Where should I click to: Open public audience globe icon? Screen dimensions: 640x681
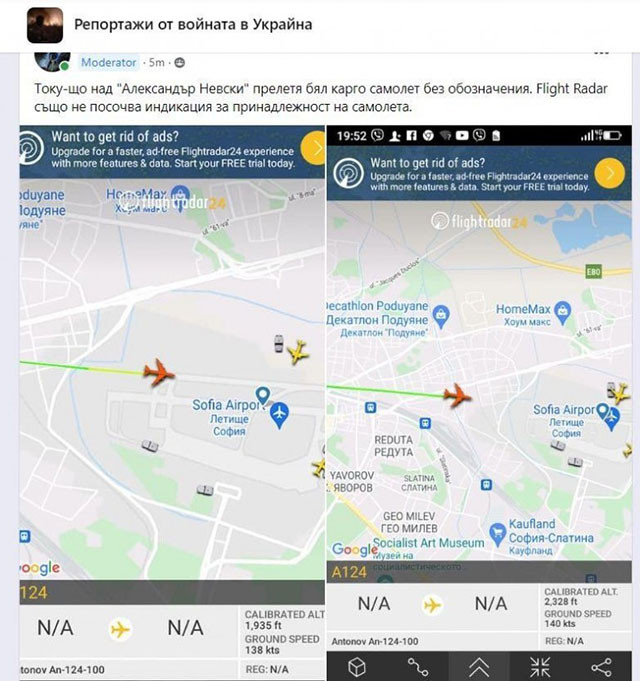pyautogui.click(x=179, y=63)
